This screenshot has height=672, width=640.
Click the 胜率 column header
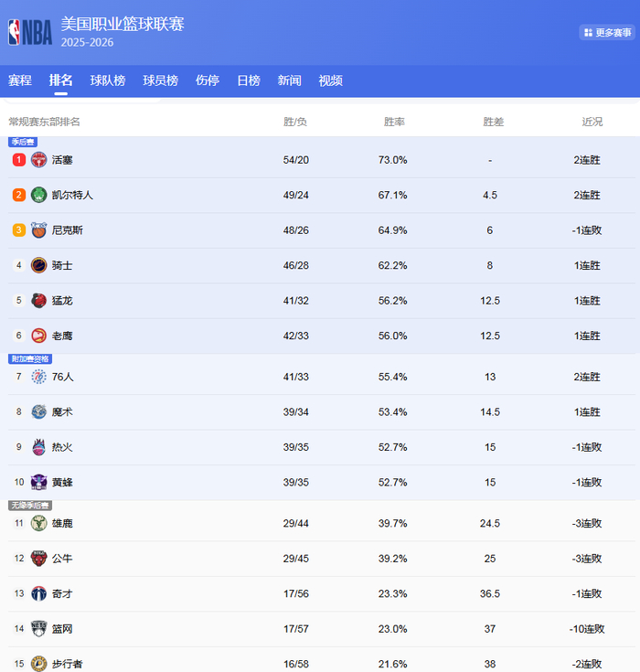pos(394,122)
